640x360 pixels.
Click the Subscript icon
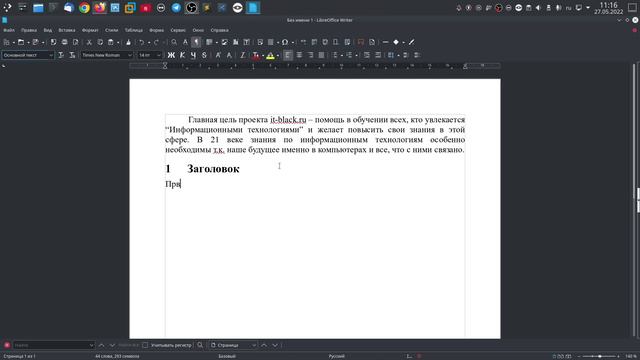pos(229,55)
